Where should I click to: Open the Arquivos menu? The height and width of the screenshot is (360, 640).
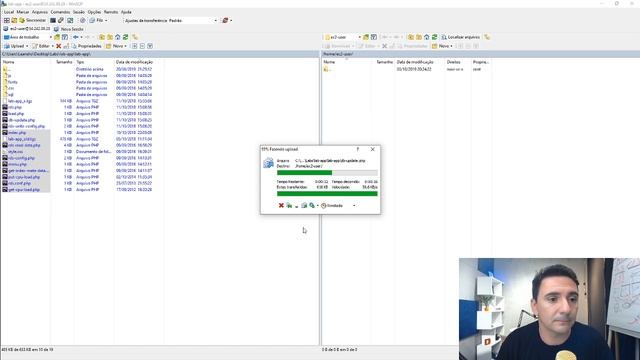coord(40,12)
